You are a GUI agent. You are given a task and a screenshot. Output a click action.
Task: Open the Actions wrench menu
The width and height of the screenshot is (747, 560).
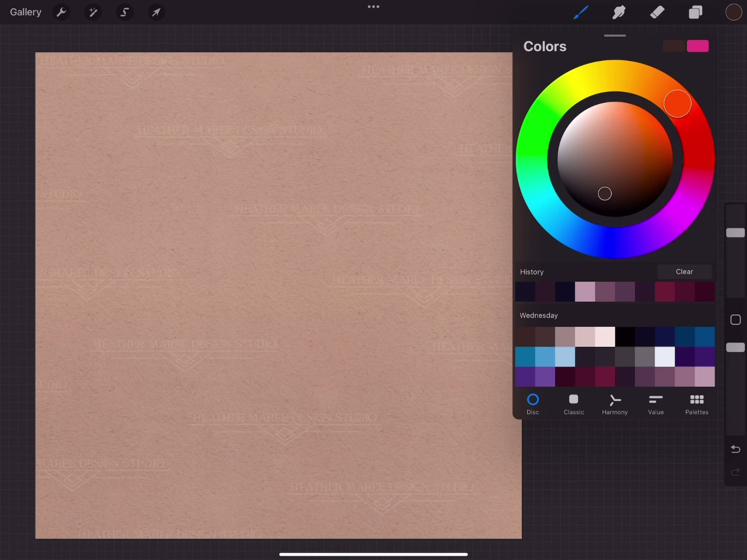pos(61,12)
